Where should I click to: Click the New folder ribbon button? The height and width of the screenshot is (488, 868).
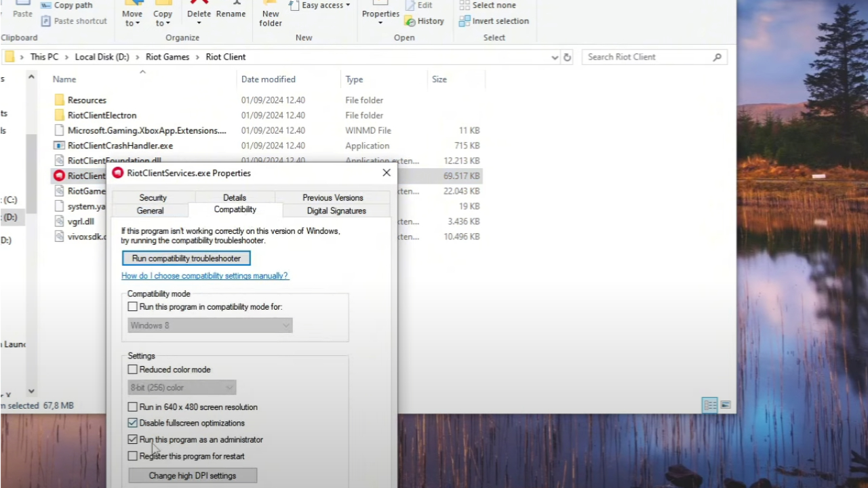[x=271, y=15]
